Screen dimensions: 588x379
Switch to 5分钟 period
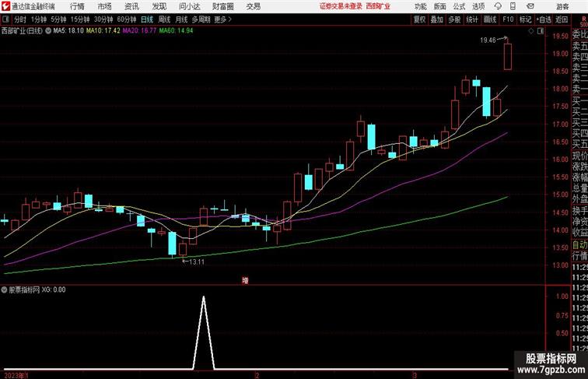pos(58,19)
